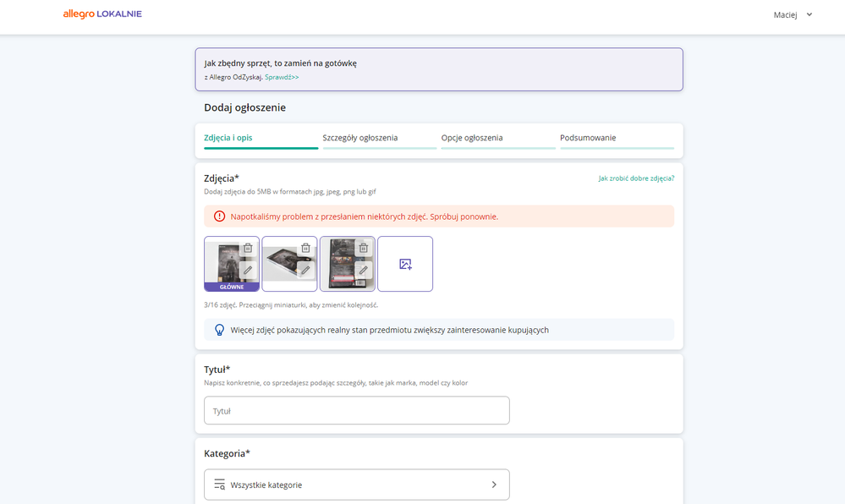Open the Wszystkie kategorie selector
The height and width of the screenshot is (504, 845).
(356, 485)
